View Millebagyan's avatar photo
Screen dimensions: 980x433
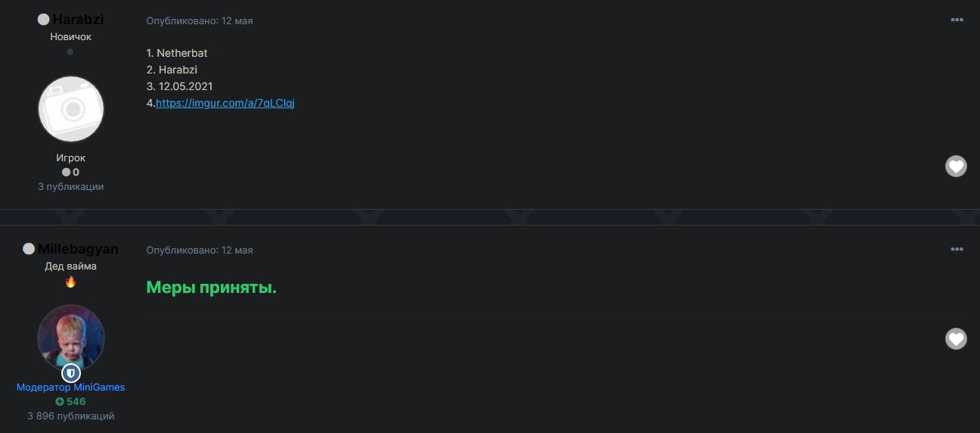(x=71, y=338)
